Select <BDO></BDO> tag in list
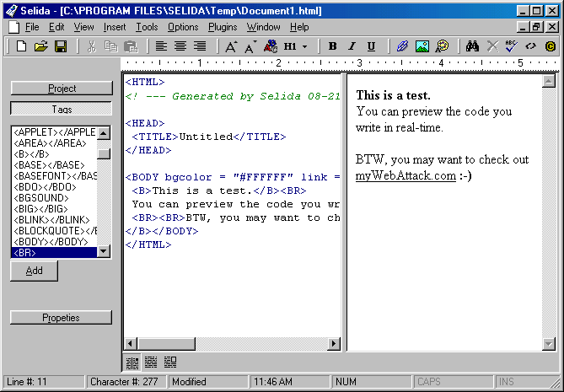Viewport: 564px width, 392px height. tap(55, 187)
